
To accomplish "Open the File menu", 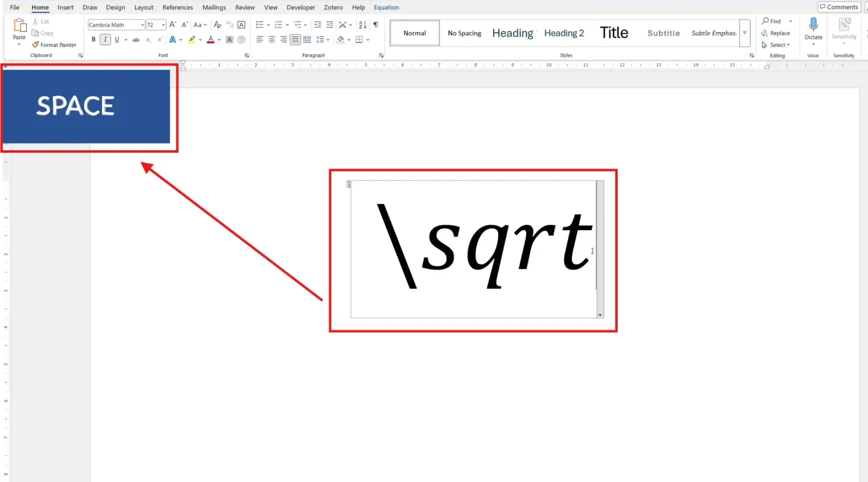I will (15, 8).
